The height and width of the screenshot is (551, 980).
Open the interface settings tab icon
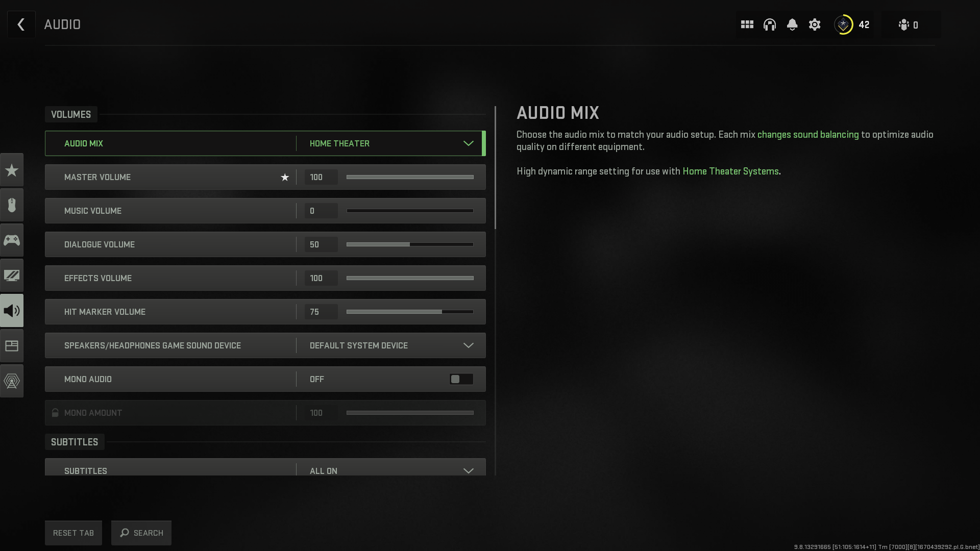tap(12, 346)
